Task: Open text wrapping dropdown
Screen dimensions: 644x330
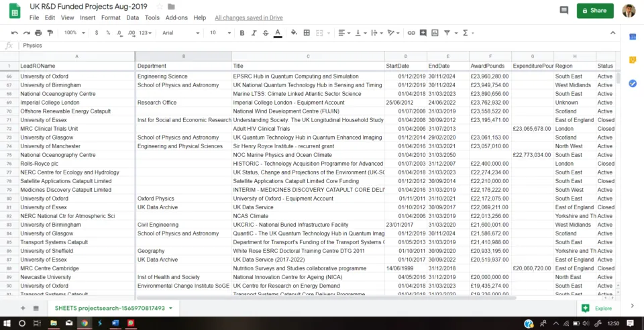Action: [x=377, y=33]
